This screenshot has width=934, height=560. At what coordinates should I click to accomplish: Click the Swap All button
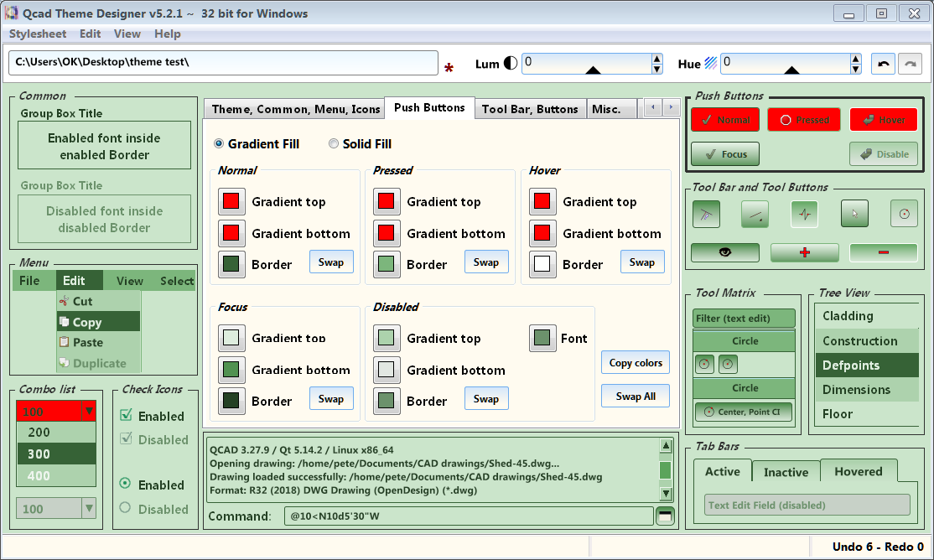635,396
